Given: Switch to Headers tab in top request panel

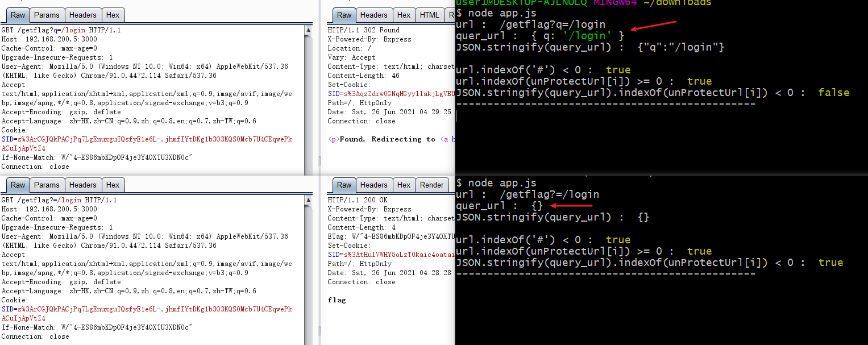Looking at the screenshot, I should point(83,15).
